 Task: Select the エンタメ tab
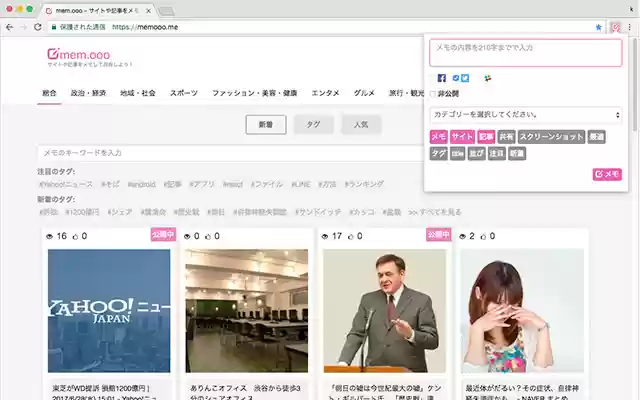tap(325, 93)
